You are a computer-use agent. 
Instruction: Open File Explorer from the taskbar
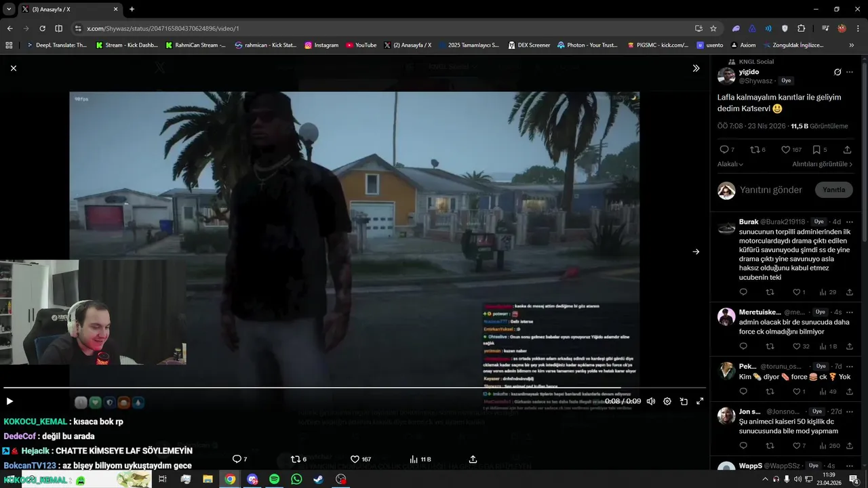click(x=208, y=479)
